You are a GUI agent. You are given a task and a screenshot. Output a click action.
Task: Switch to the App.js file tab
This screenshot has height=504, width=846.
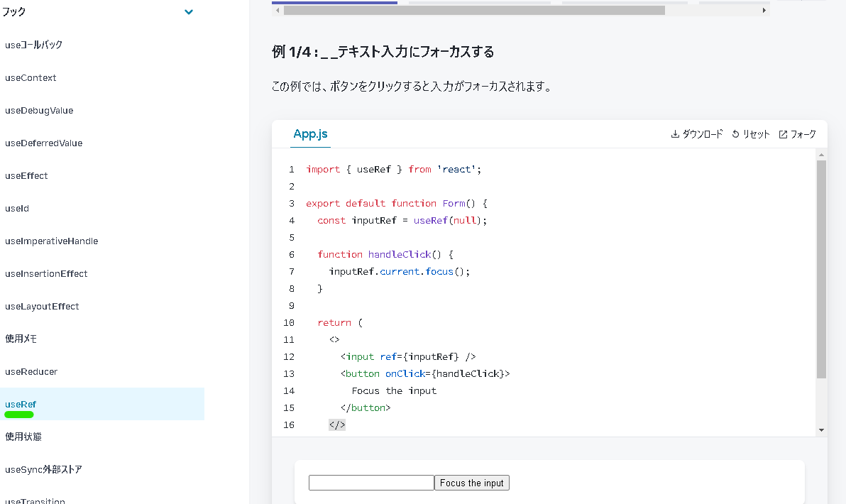pyautogui.click(x=310, y=134)
